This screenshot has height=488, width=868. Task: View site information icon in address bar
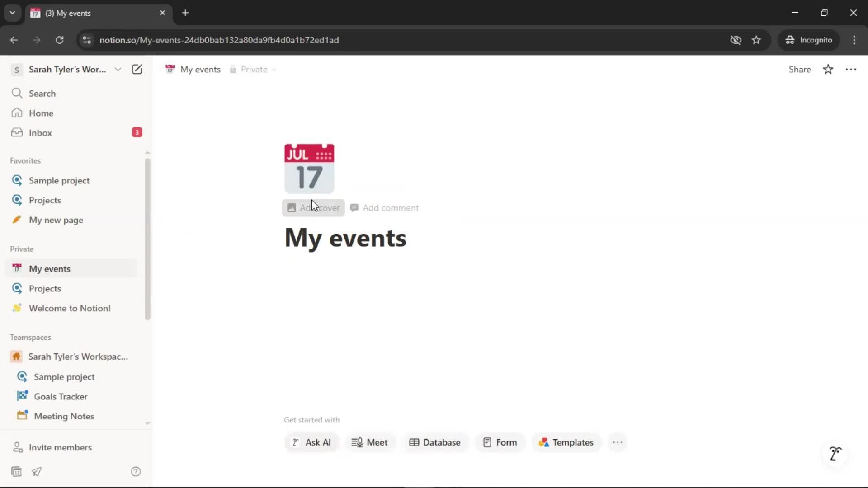pos(87,40)
